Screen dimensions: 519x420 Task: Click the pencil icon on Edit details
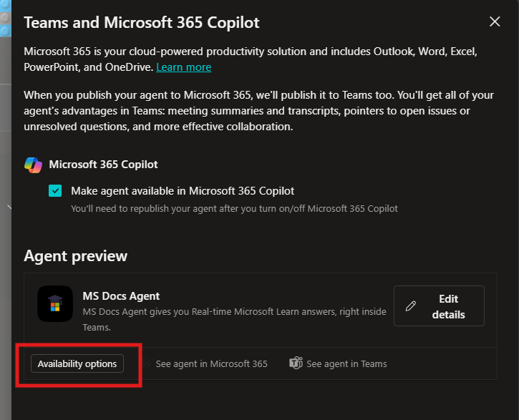[x=411, y=306]
